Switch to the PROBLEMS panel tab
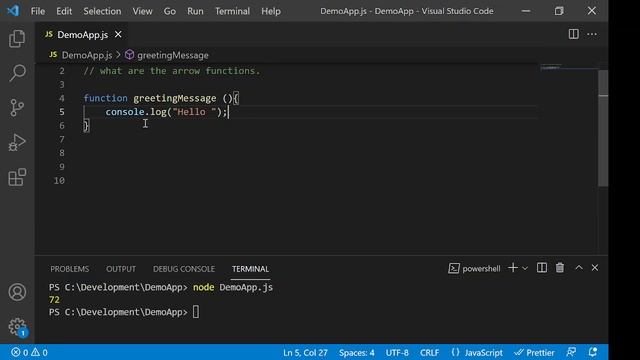Screen dimensions: 640x360 coord(70,269)
